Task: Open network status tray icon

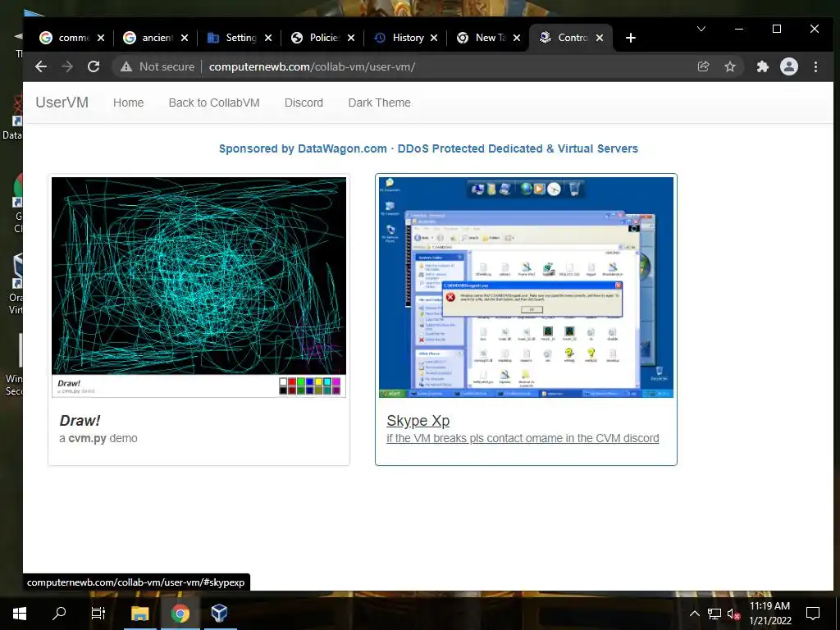Action: click(x=714, y=614)
